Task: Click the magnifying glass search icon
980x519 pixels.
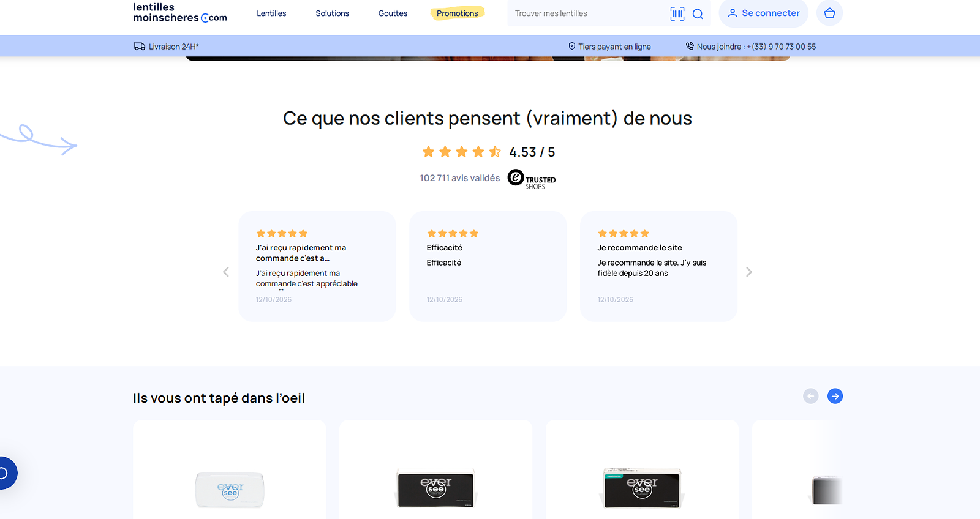Action: coord(698,14)
